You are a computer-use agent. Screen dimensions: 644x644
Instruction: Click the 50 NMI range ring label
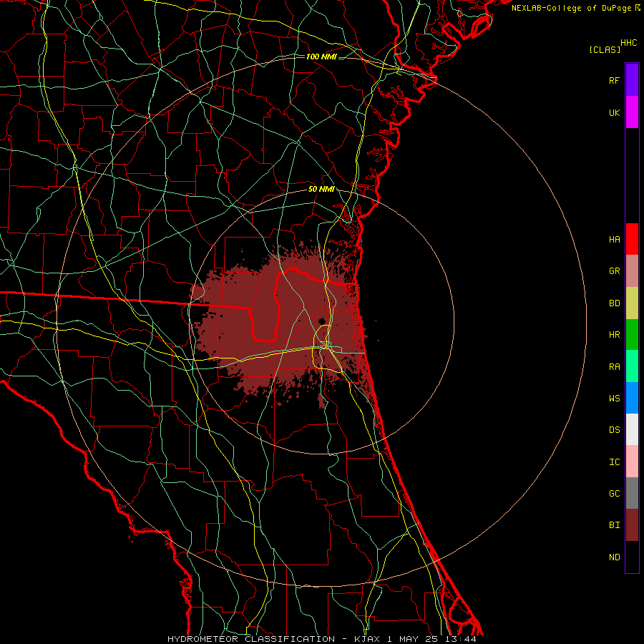tap(321, 190)
